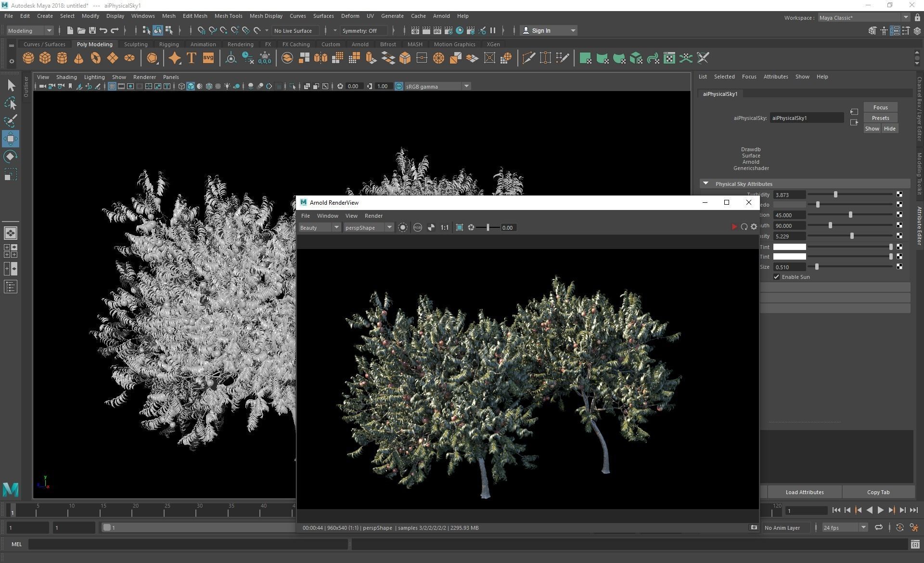Toggle smooth shade all in viewport toolbar
Viewport: 924px width, 563px height.
(x=191, y=86)
